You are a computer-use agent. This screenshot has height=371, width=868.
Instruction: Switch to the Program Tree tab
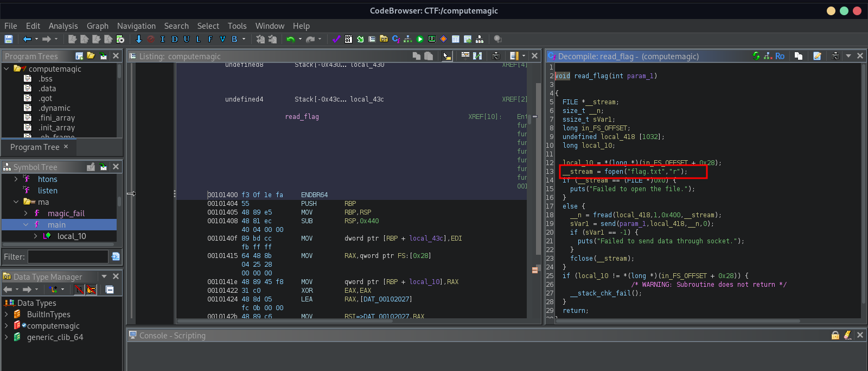(35, 147)
